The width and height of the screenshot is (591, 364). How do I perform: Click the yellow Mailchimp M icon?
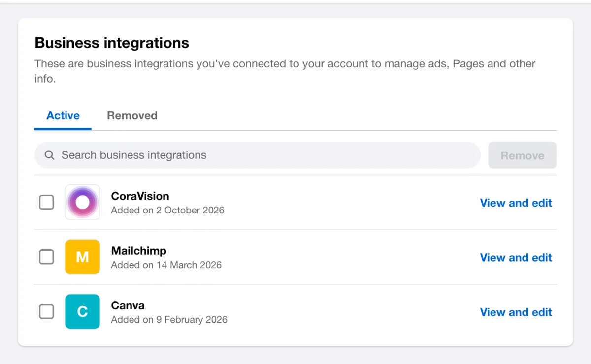pos(82,257)
